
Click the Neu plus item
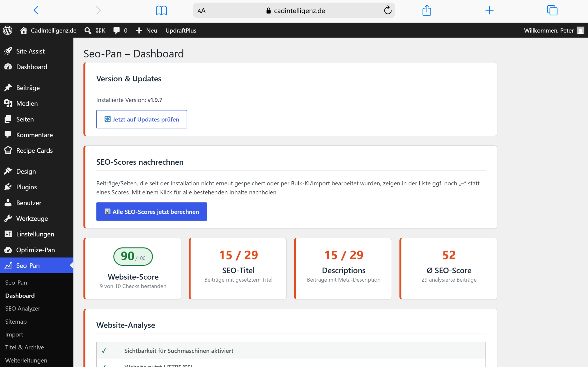(x=146, y=31)
